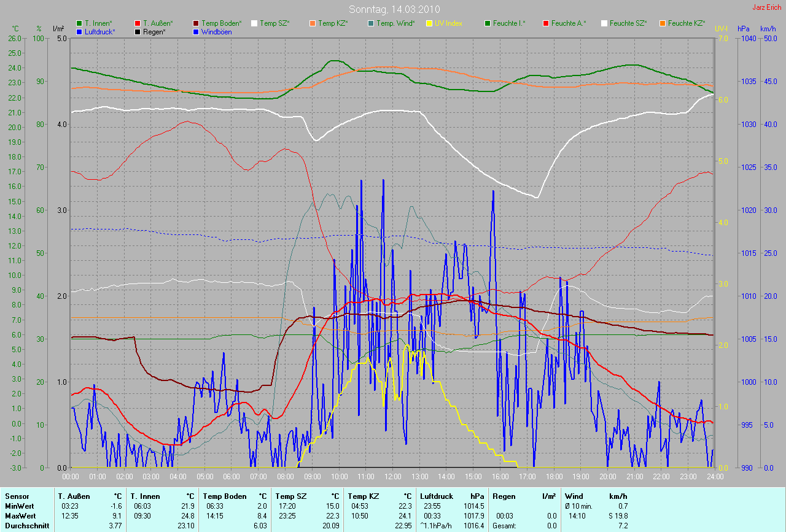This screenshot has width=786, height=532.
Task: Click the white Temp SZ legend swatch
Action: tap(254, 23)
